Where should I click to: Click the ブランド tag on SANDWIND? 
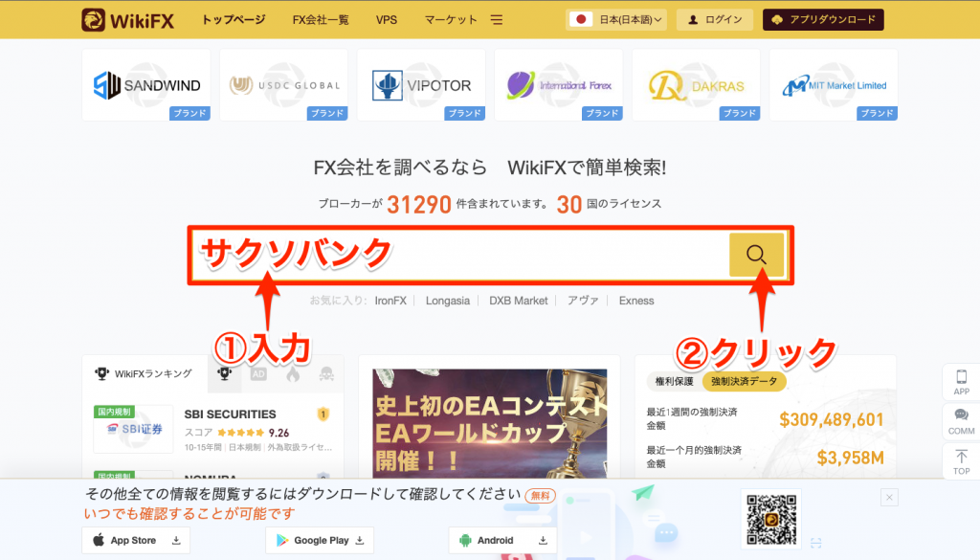point(190,113)
